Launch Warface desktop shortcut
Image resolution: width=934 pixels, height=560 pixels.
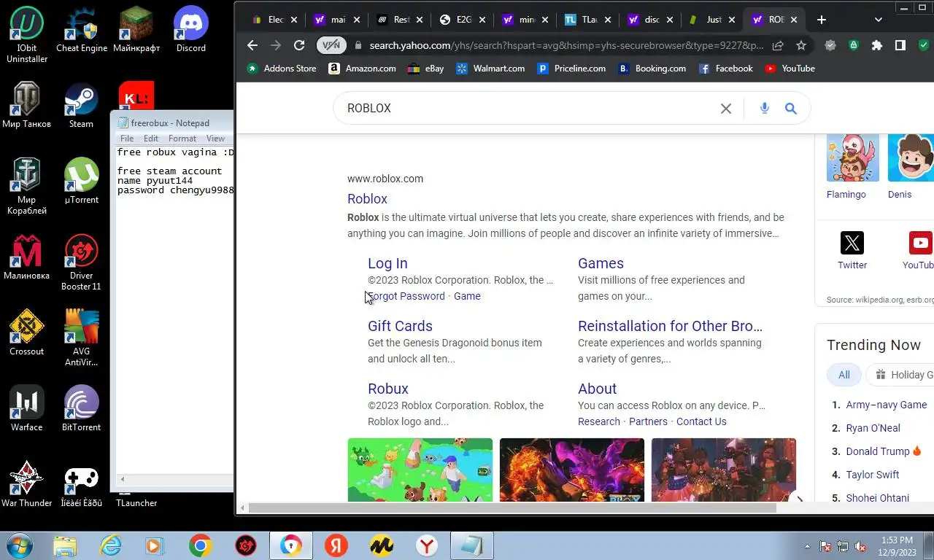(x=27, y=409)
